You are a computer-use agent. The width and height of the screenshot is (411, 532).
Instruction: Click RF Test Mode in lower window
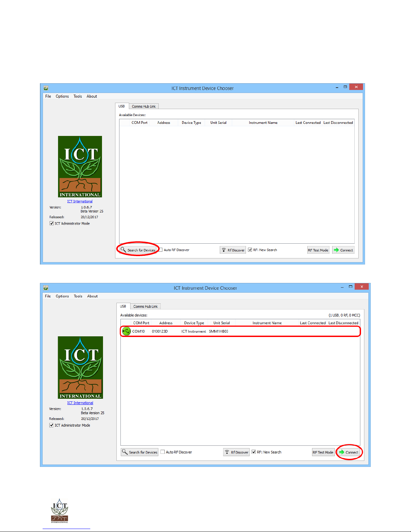tap(323, 452)
